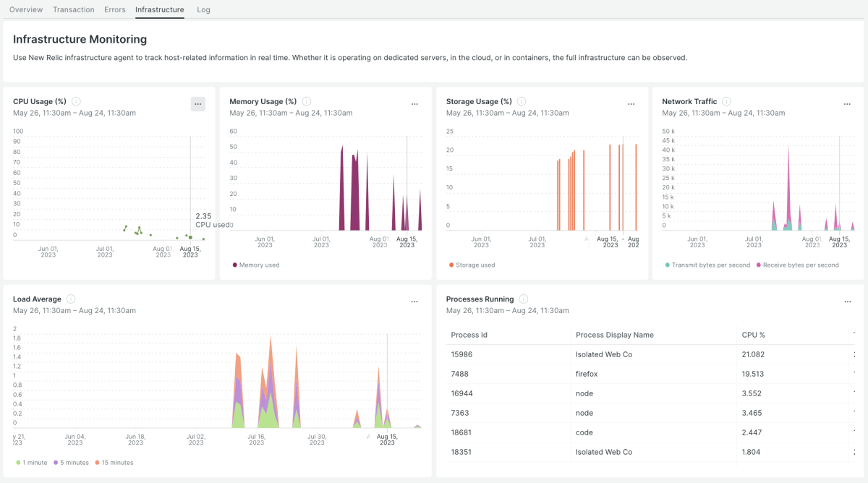Toggle the Memory used legend series

pyautogui.click(x=259, y=265)
